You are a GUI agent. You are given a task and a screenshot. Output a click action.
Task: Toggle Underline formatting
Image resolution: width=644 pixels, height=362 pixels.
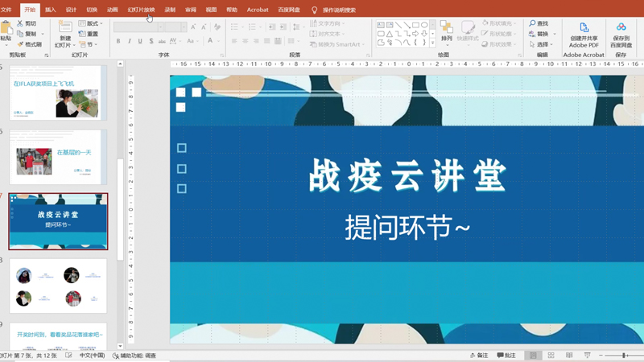tap(140, 41)
